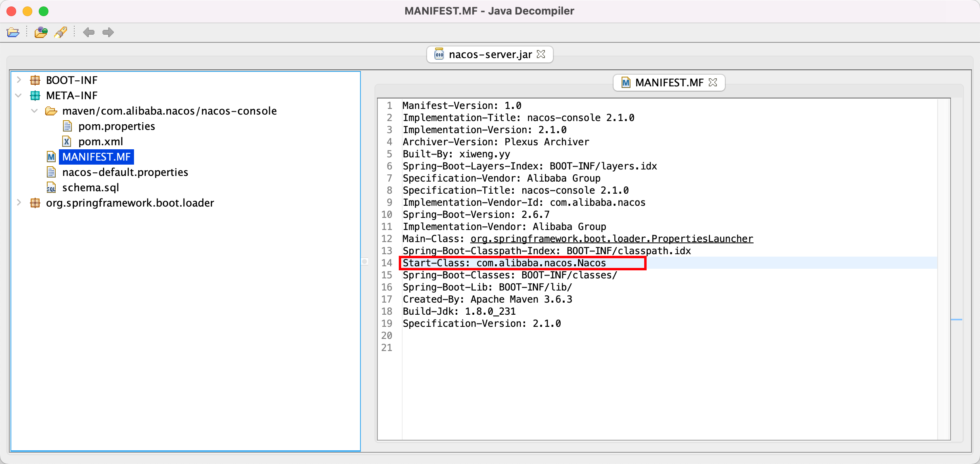The image size is (980, 464).
Task: Select the MANIFEST.MF editor tab
Action: [x=669, y=83]
